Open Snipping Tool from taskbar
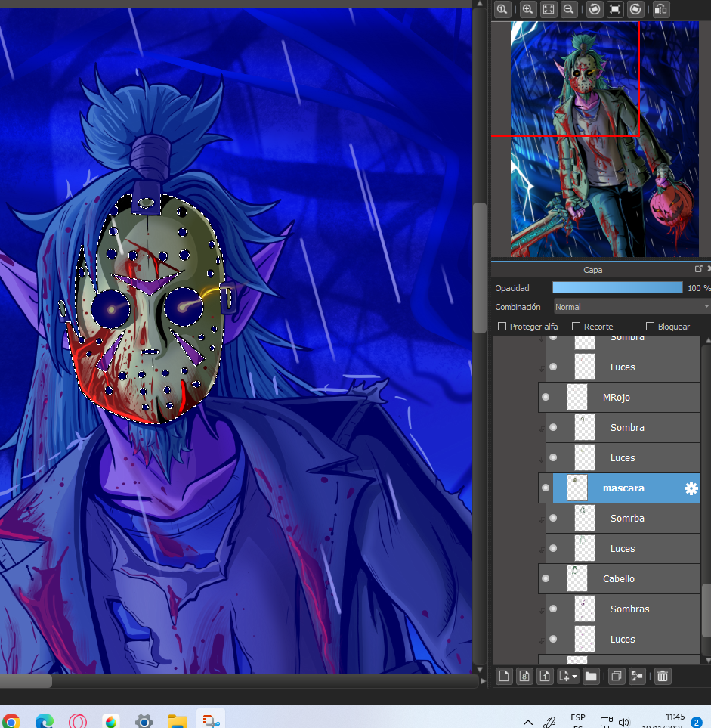The image size is (711, 728). (211, 720)
